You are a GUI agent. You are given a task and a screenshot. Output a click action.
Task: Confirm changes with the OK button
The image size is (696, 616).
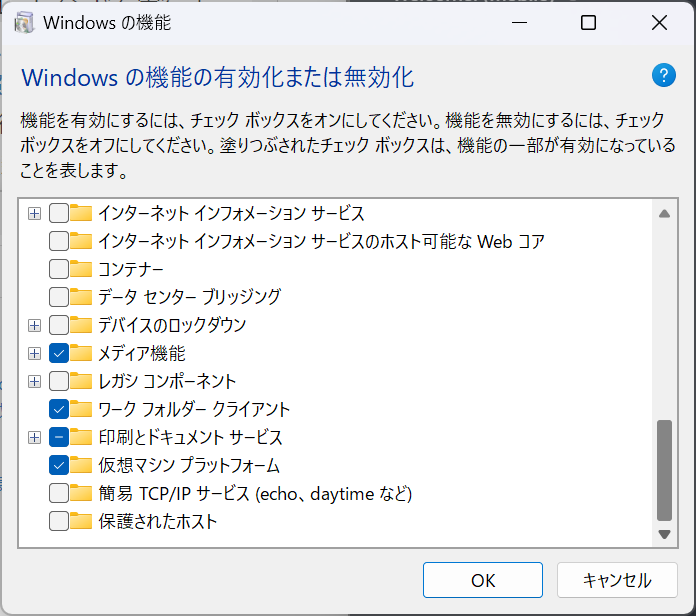(482, 580)
